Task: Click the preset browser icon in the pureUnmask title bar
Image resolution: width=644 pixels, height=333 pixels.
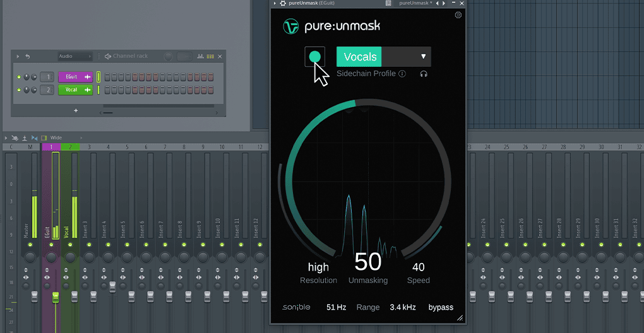Action: pos(388,3)
